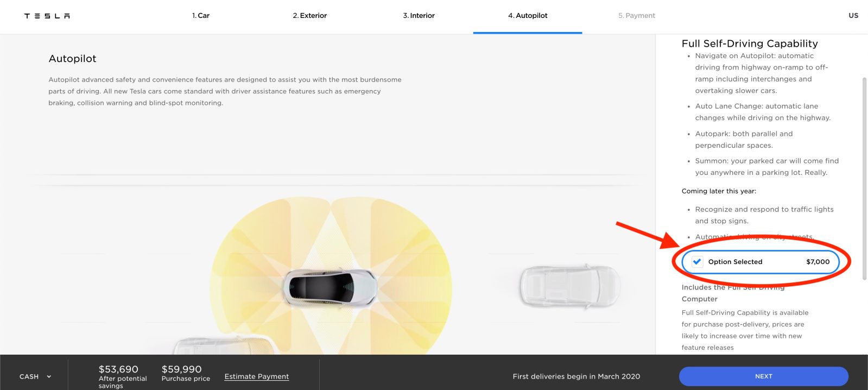
Task: Open the US region selector
Action: [853, 16]
